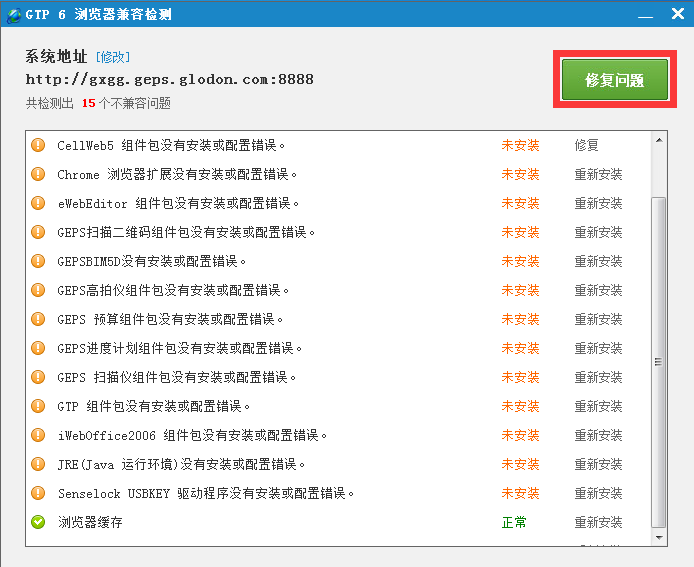The image size is (694, 567).
Task: Click the list's vertical scrollbar thumb
Action: (x=657, y=360)
